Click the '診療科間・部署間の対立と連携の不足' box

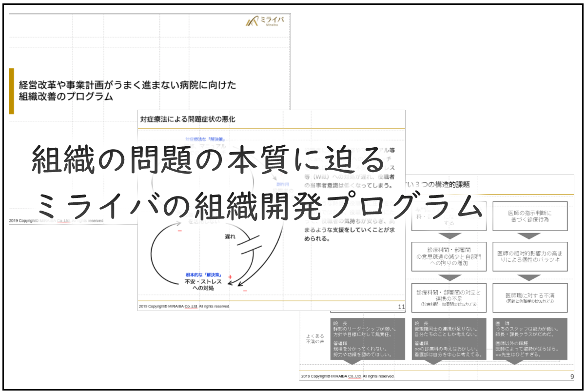click(x=449, y=297)
